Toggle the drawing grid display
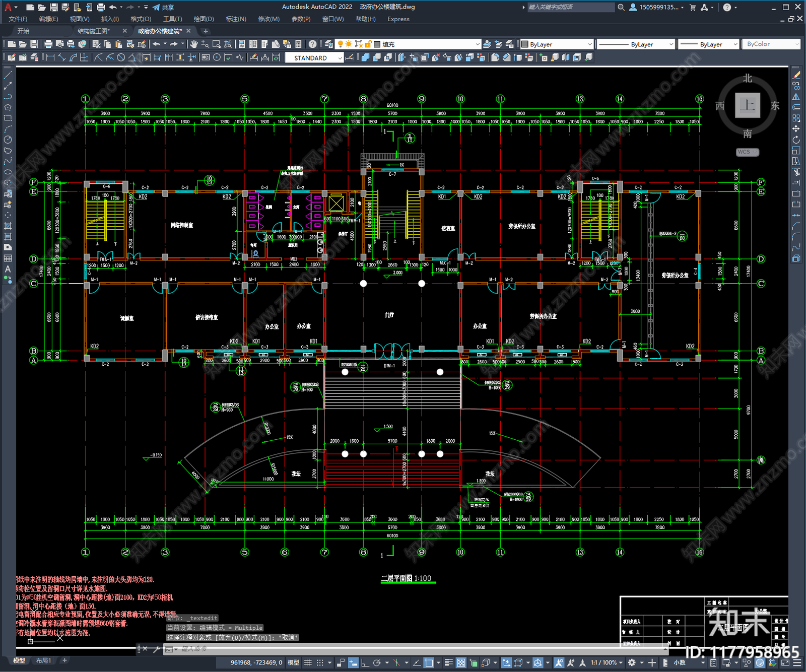The image size is (806, 672). point(308,662)
